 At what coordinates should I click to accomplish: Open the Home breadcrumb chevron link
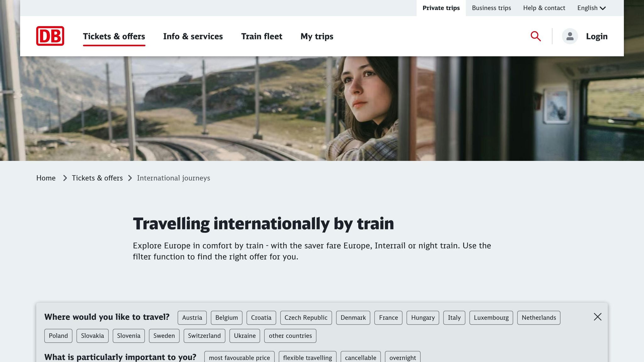tap(65, 178)
